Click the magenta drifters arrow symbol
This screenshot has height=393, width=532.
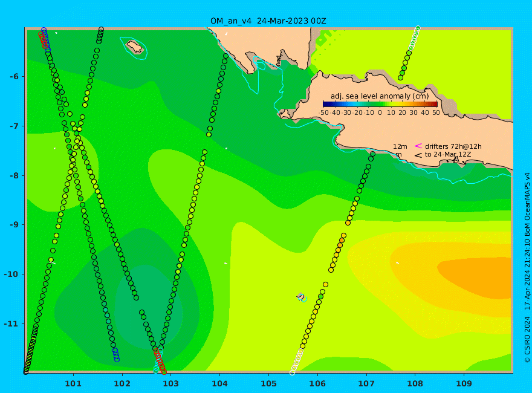coord(418,146)
